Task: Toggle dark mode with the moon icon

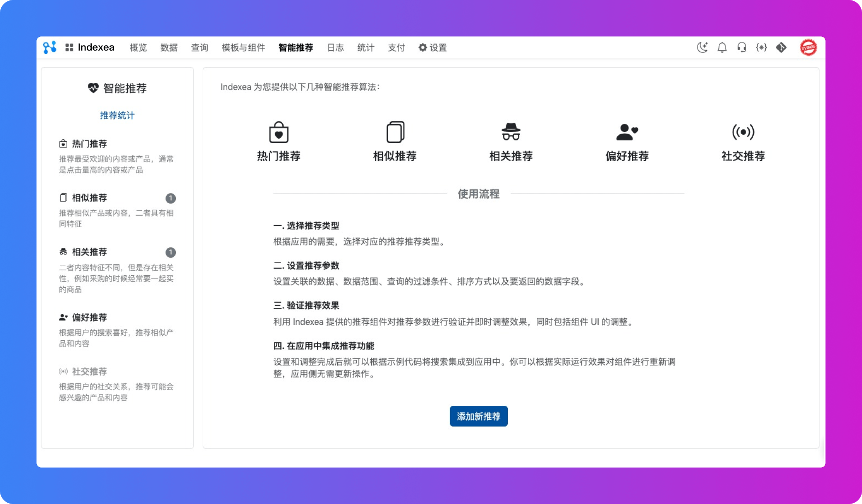Action: 702,48
